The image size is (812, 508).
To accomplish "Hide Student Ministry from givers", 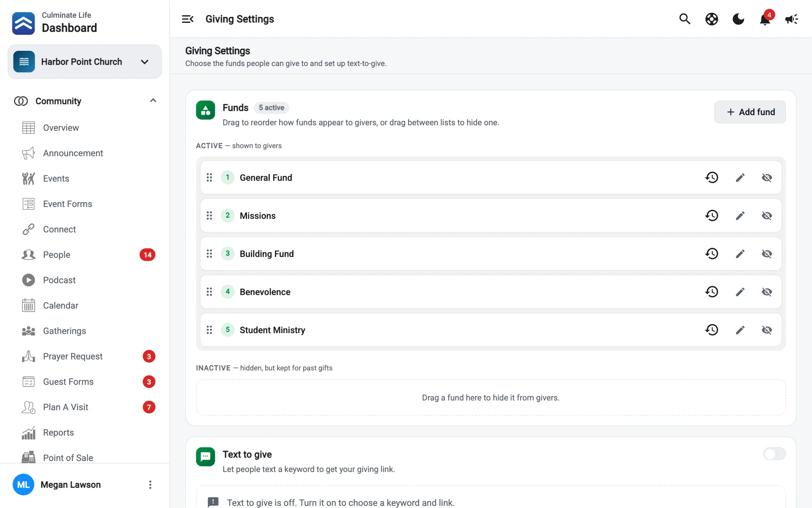I will click(767, 330).
